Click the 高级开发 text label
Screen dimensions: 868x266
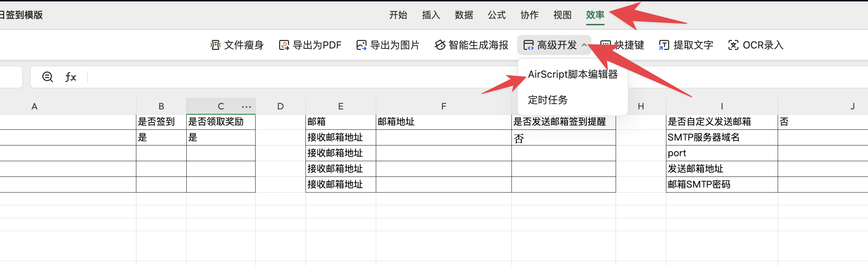pos(557,45)
